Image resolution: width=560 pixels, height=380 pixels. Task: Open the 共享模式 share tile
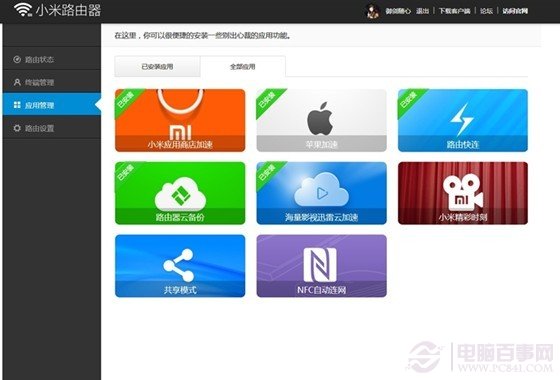point(180,266)
